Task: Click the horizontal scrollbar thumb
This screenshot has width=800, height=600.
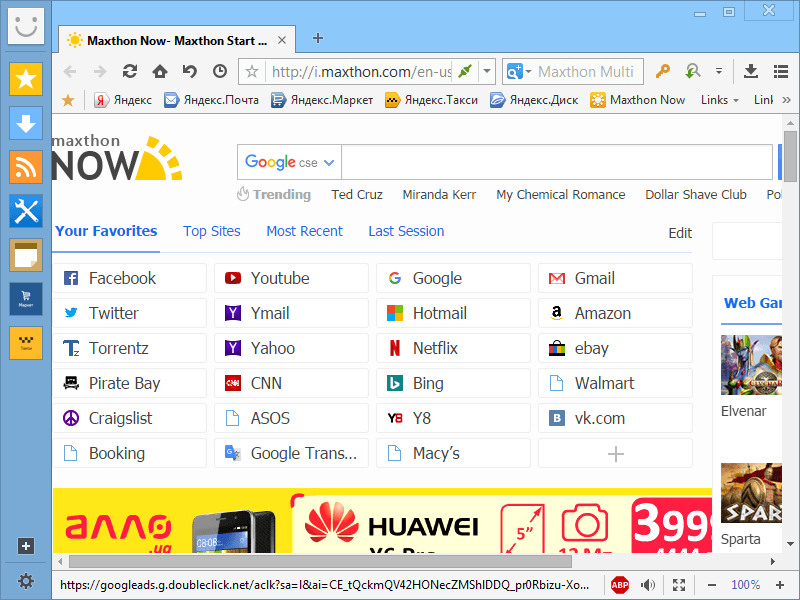Action: [x=320, y=561]
